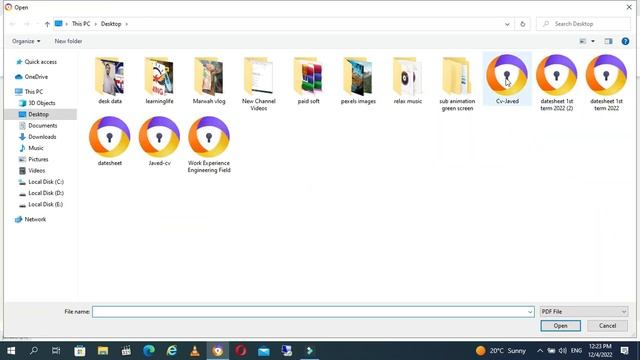Click the Open button

pos(560,326)
